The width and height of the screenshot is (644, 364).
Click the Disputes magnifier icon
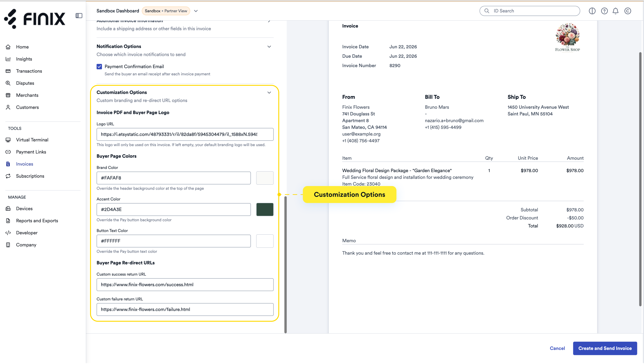(x=8, y=83)
